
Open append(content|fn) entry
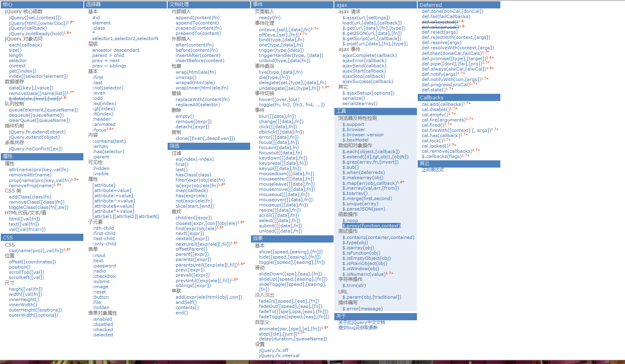198,18
